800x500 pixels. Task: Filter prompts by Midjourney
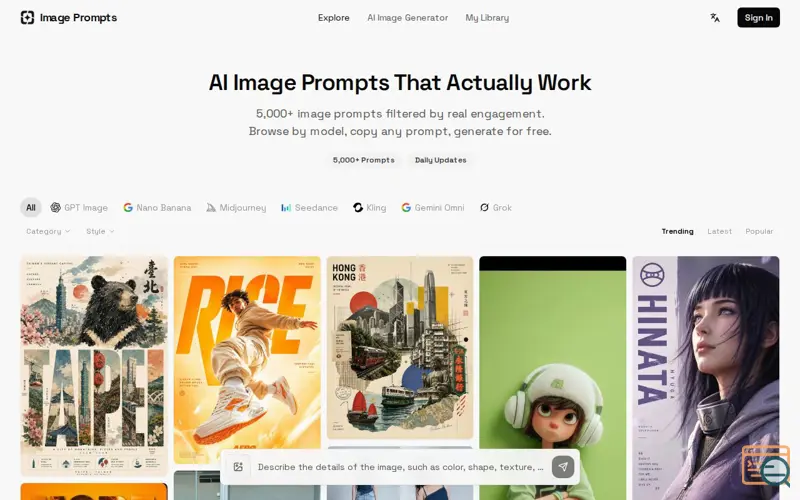[236, 208]
